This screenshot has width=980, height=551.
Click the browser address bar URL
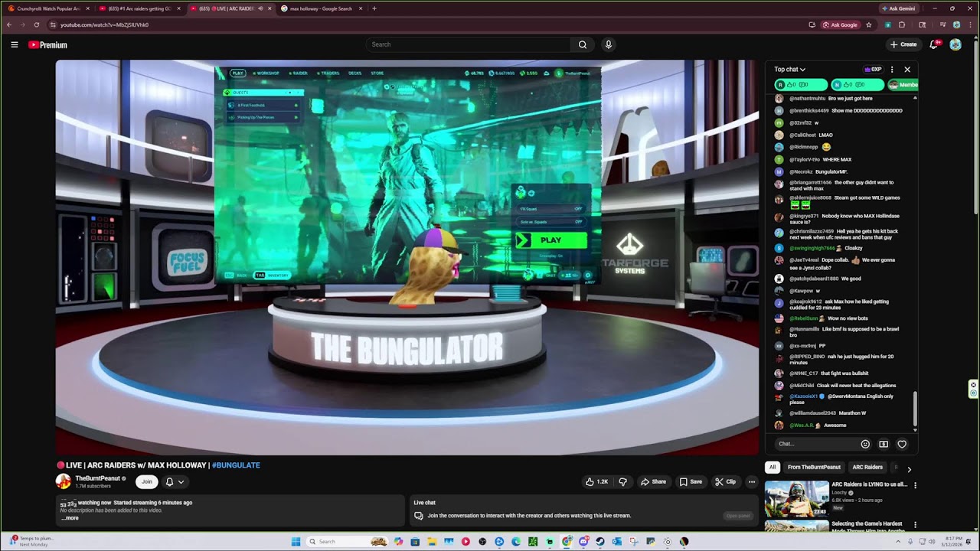[104, 24]
